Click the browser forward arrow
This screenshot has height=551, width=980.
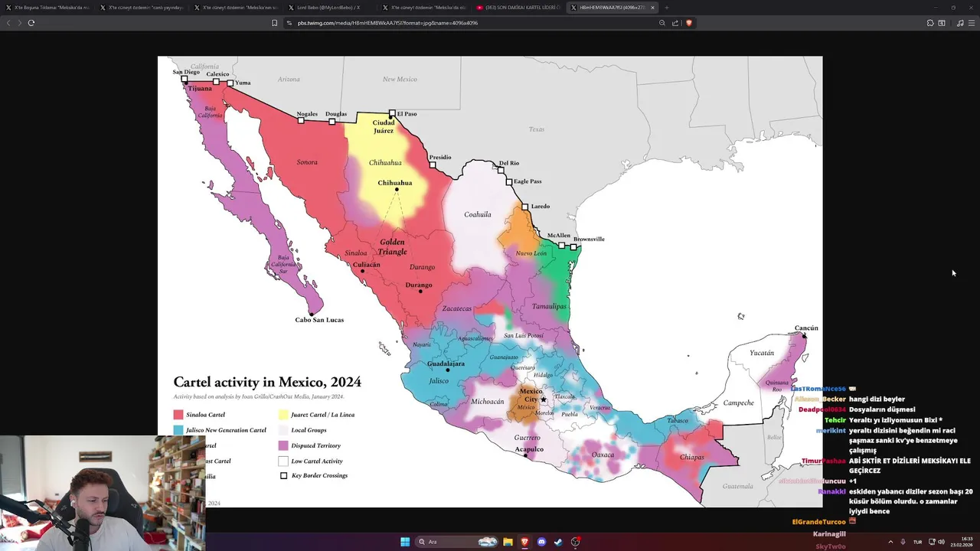19,23
